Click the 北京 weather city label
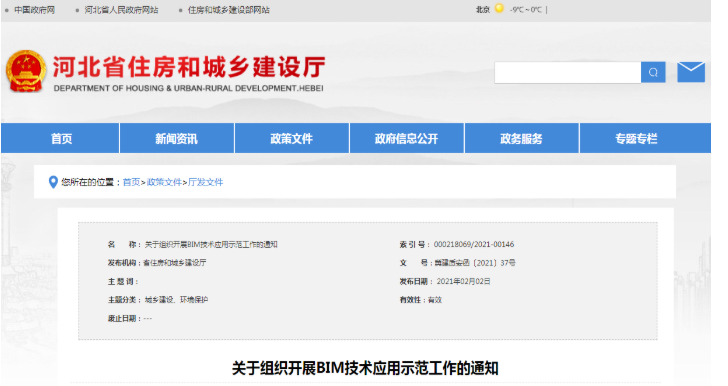This screenshot has height=386, width=728. click(x=483, y=9)
